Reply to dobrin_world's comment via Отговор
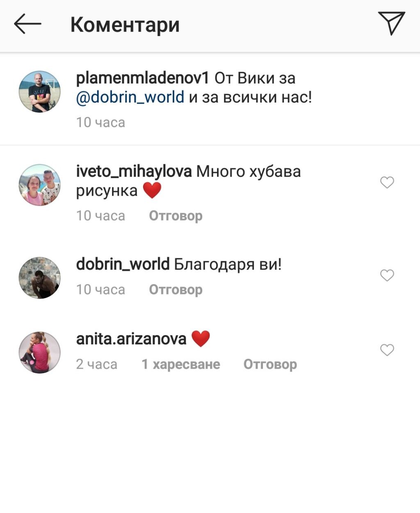 click(x=176, y=290)
